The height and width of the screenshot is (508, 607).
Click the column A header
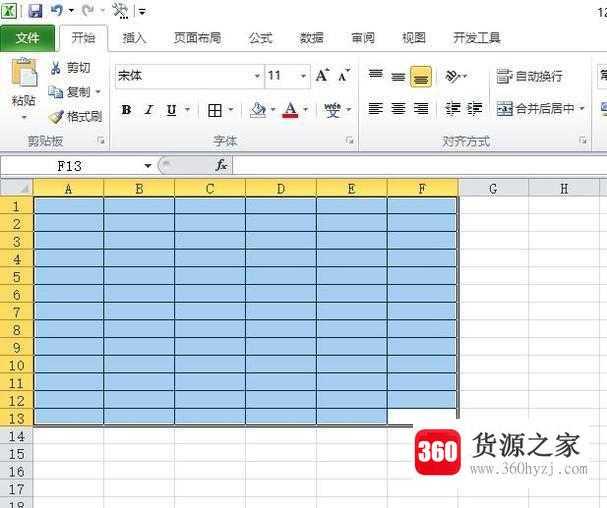point(69,189)
